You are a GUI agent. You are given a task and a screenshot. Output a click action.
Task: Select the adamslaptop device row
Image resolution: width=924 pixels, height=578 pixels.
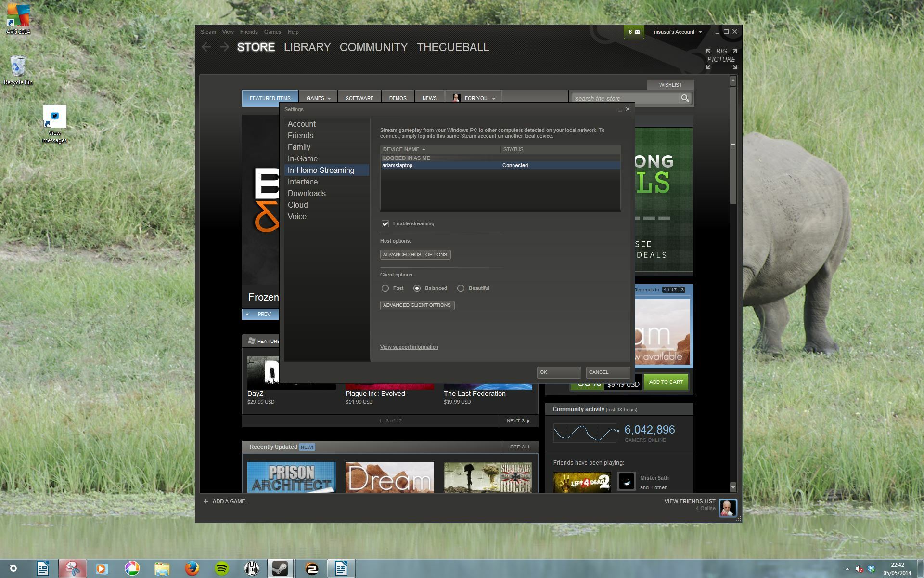tap(500, 165)
